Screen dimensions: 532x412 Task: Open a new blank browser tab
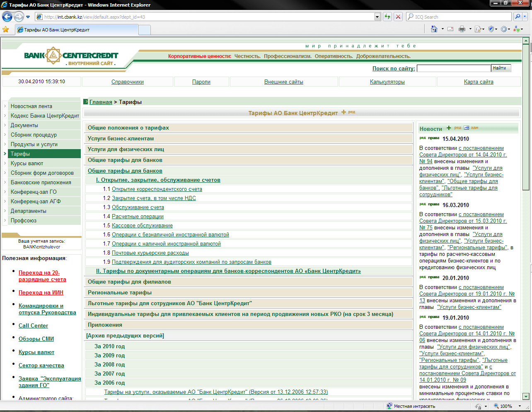click(144, 30)
